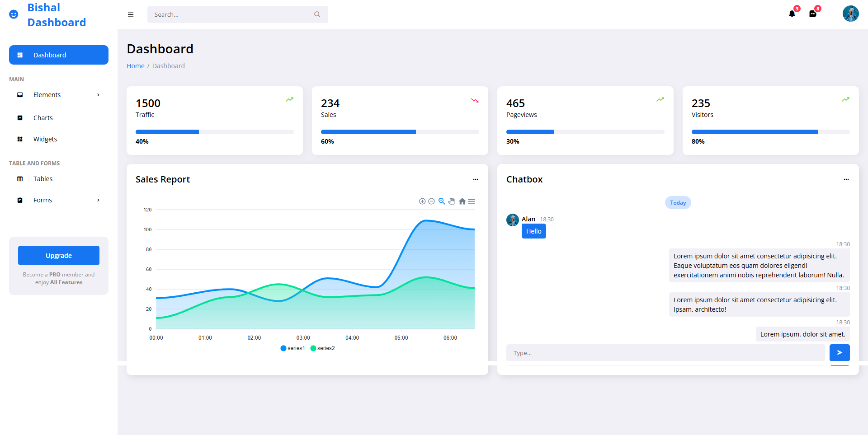Image resolution: width=868 pixels, height=435 pixels.
Task: Select the zoom-in tool on the Sales Report chart
Action: [x=422, y=201]
